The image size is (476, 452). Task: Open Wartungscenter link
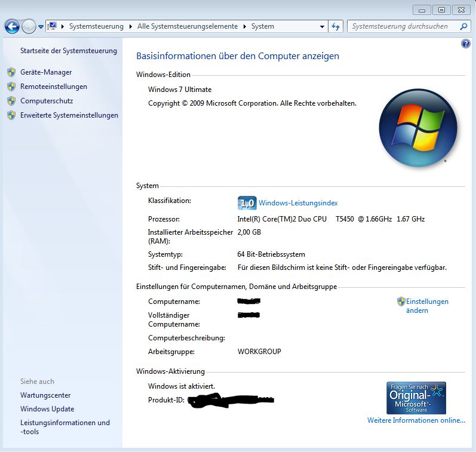tap(45, 395)
